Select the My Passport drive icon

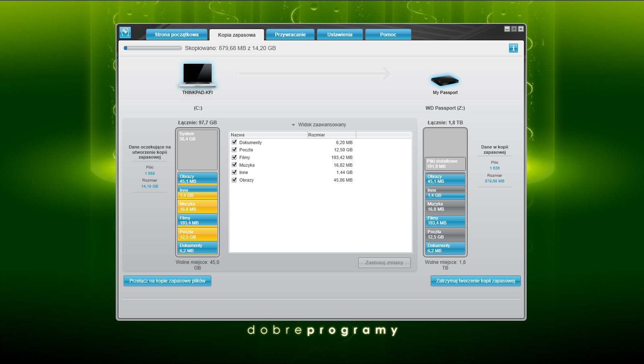445,80
